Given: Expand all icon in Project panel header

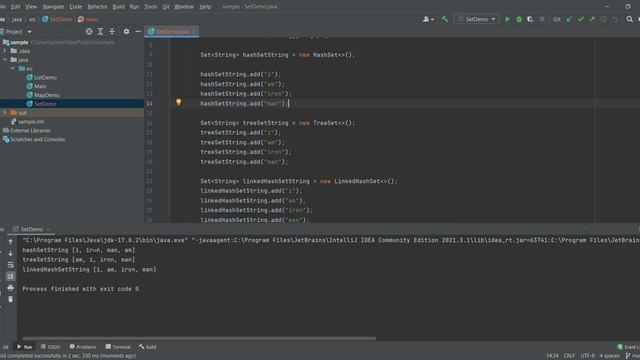Looking at the screenshot, I should [x=100, y=31].
